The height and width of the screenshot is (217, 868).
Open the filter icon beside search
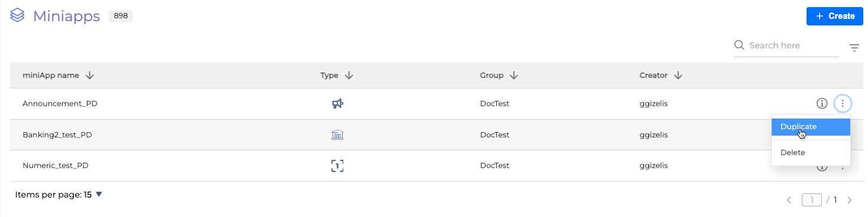coord(854,48)
